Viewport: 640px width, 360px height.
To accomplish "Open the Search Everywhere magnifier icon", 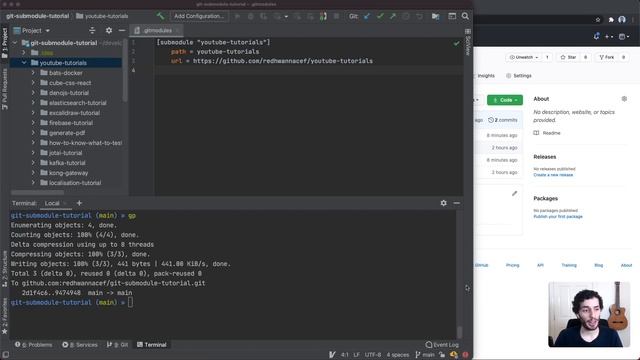I will click(x=465, y=16).
